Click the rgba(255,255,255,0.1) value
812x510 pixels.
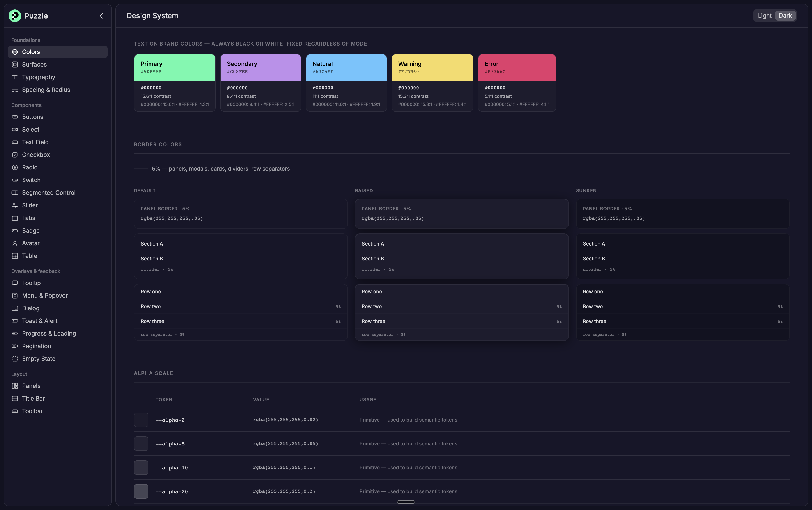(284, 468)
